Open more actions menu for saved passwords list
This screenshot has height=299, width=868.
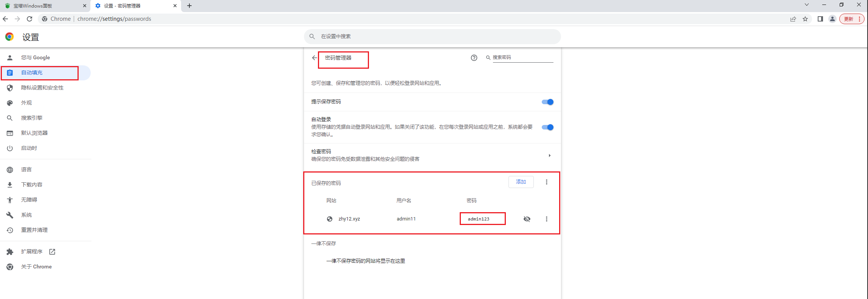pyautogui.click(x=546, y=182)
